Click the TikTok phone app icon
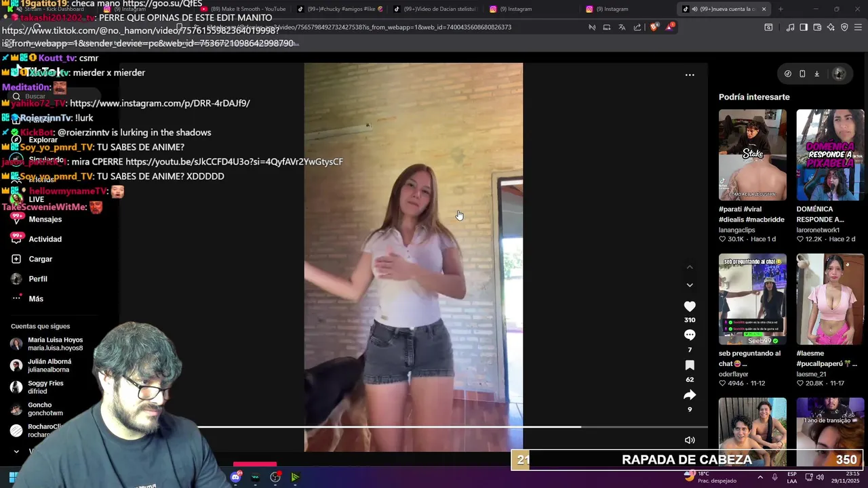 pyautogui.click(x=802, y=74)
